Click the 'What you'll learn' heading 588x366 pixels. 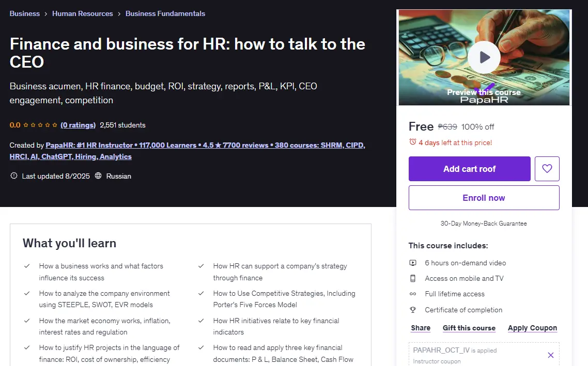[x=69, y=243]
